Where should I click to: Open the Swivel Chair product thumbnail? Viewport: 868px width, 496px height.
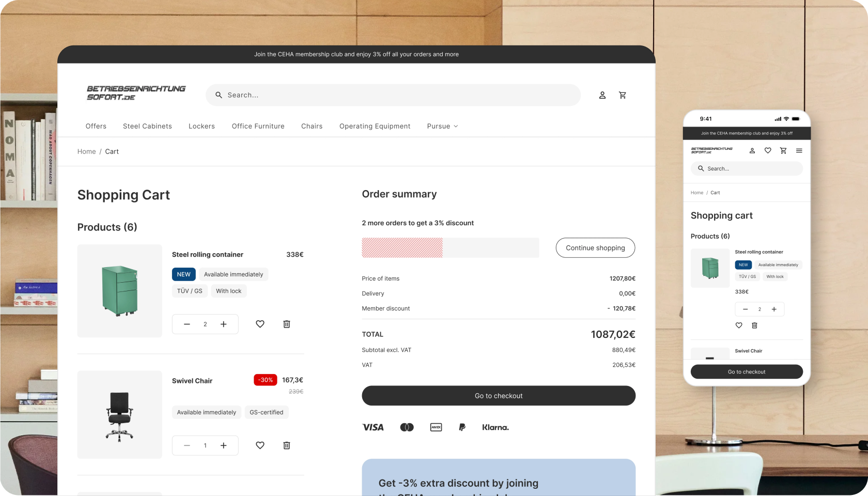click(120, 414)
